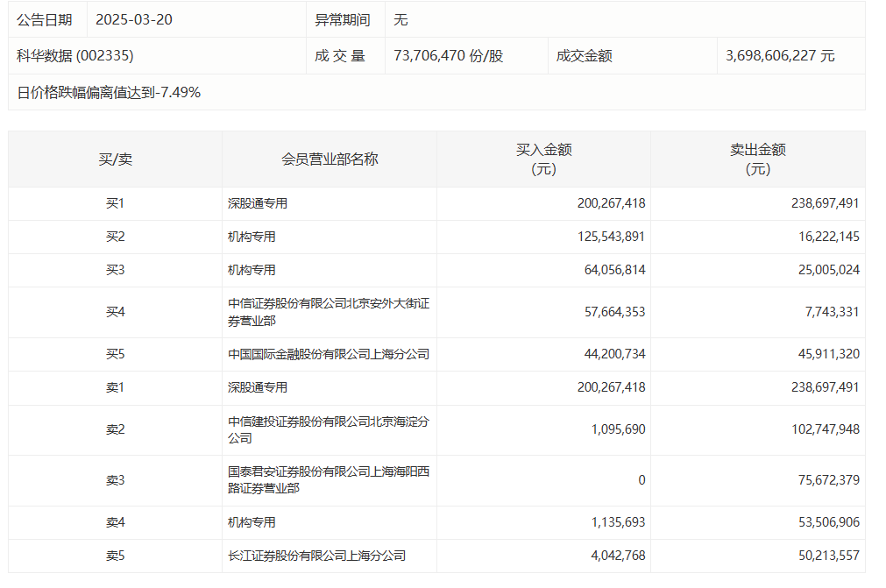Click the 买/卖 column header
Viewport: 886px width, 588px height.
116,159
